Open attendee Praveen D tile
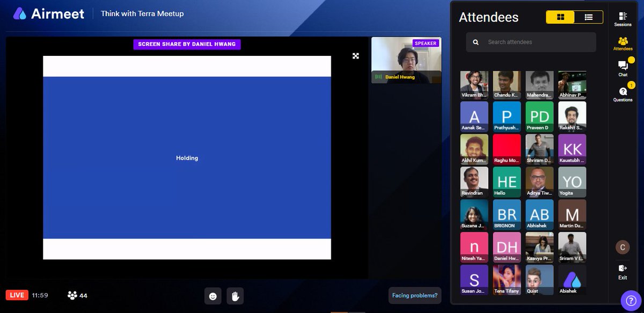 [x=539, y=116]
